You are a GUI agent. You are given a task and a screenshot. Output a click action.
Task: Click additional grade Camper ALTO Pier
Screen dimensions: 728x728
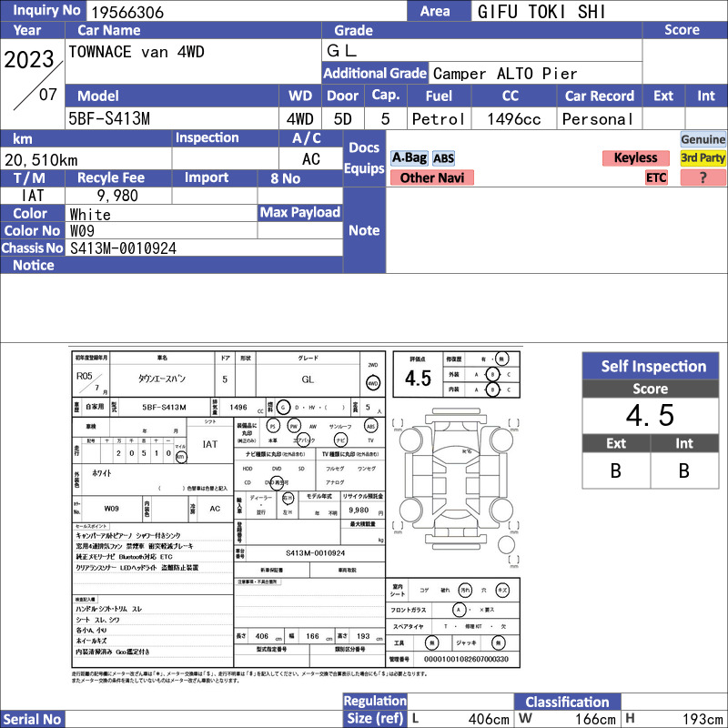click(x=505, y=74)
